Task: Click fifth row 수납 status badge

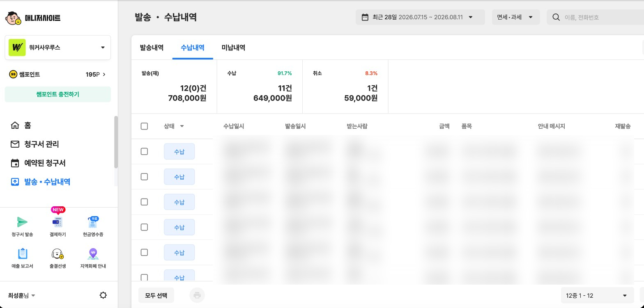Action: (x=179, y=253)
